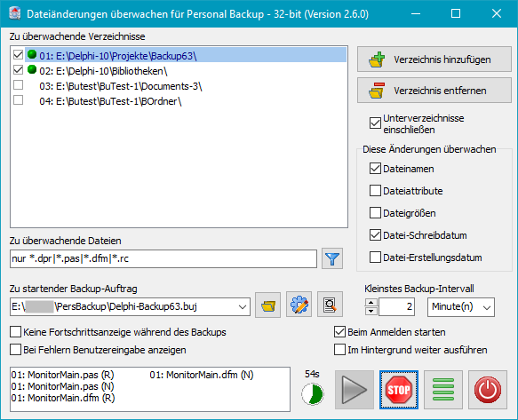Enable Dateigrößen monitoring checkbox
Screen dimensions: 518x420
375,213
